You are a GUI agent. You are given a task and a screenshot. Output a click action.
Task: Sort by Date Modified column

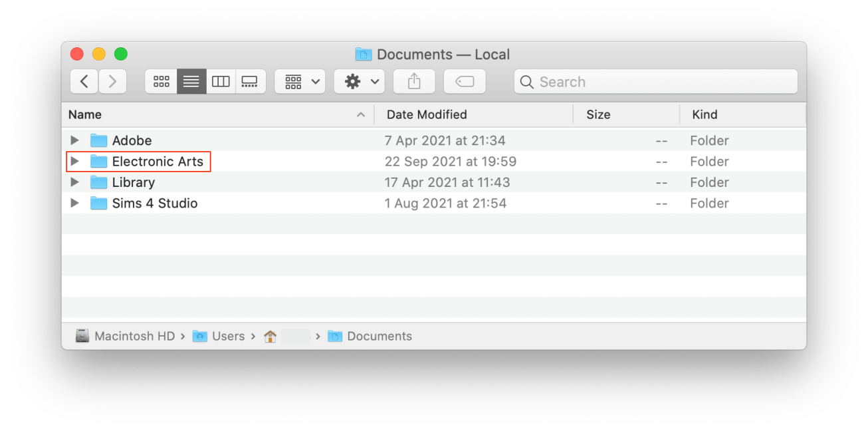pyautogui.click(x=426, y=114)
